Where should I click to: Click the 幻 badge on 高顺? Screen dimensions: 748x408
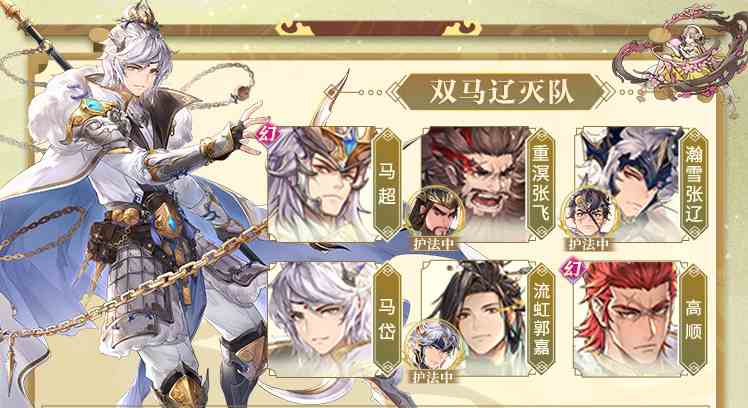pyautogui.click(x=572, y=269)
